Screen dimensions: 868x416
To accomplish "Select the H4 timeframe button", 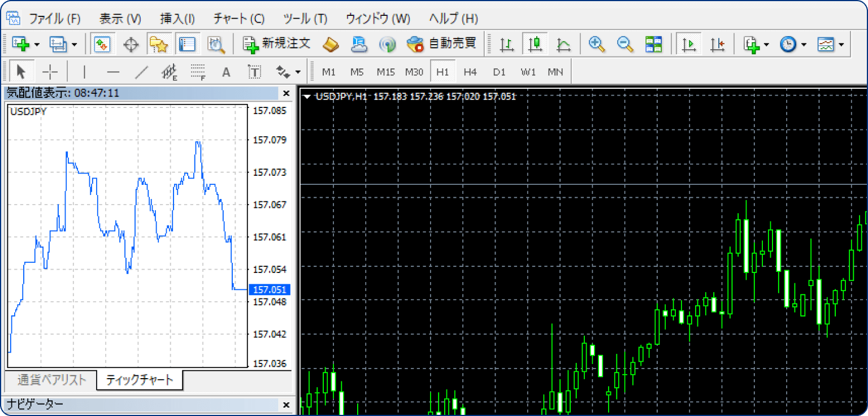I will [x=470, y=72].
